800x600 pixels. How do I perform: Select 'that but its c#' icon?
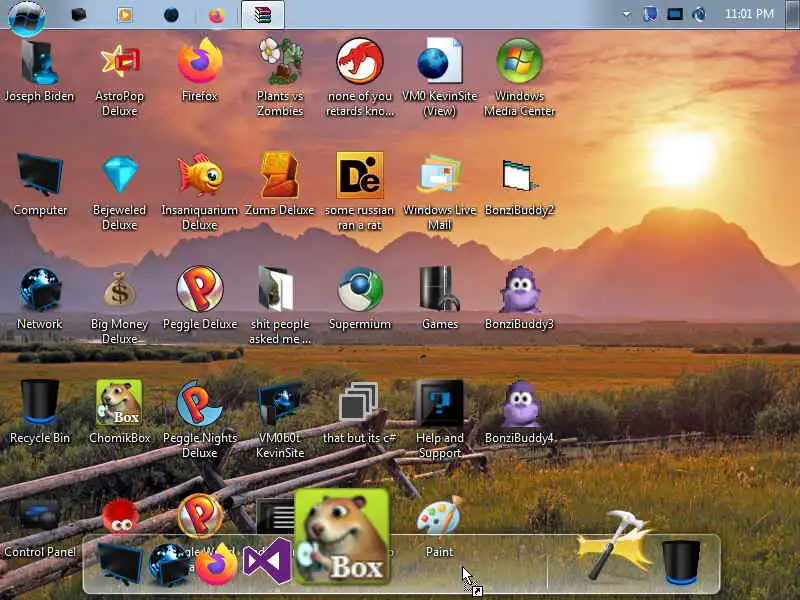pyautogui.click(x=359, y=412)
